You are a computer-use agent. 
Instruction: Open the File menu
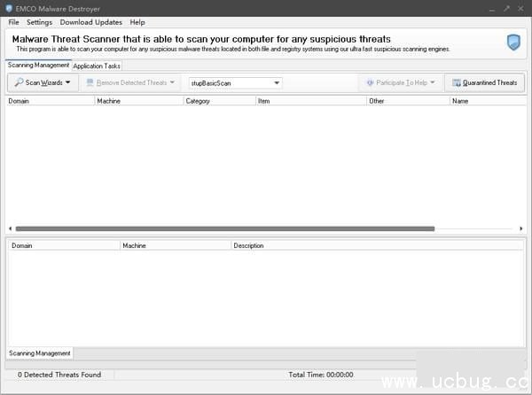click(13, 21)
